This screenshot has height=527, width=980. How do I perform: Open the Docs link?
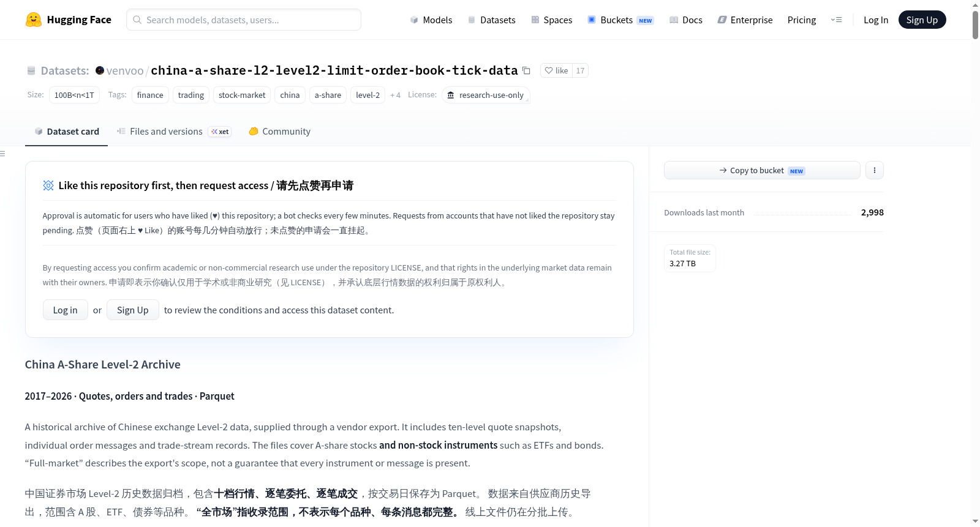[x=686, y=20]
